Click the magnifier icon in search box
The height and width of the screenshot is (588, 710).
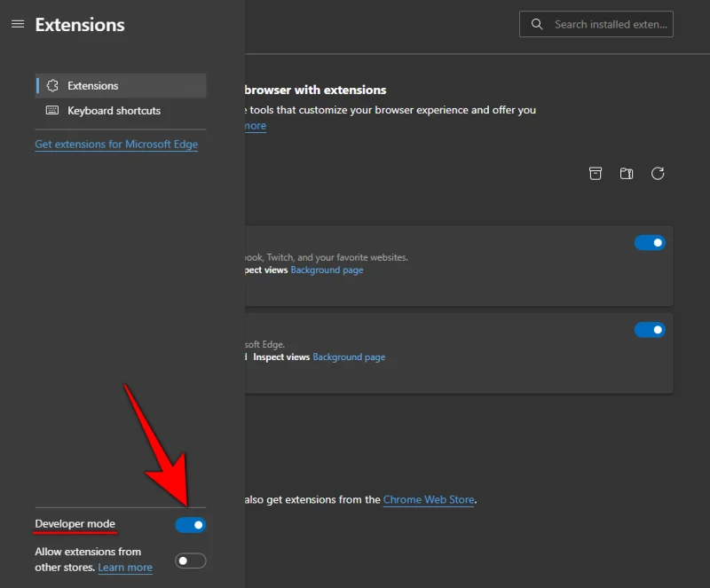click(537, 24)
